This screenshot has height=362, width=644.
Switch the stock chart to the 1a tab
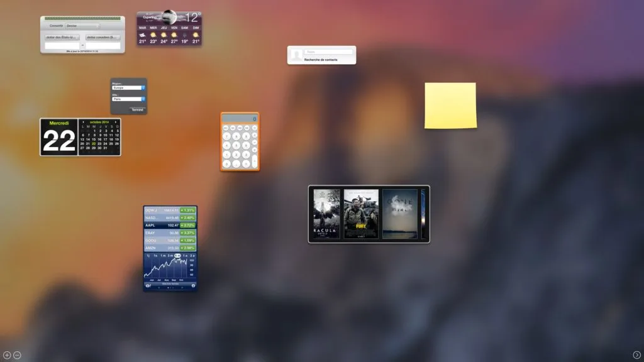pyautogui.click(x=184, y=255)
